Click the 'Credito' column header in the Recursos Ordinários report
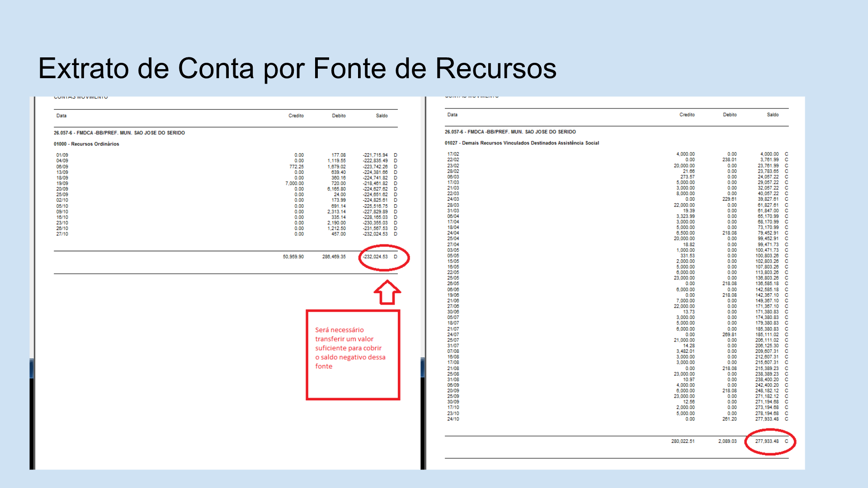This screenshot has width=868, height=488. click(x=296, y=116)
